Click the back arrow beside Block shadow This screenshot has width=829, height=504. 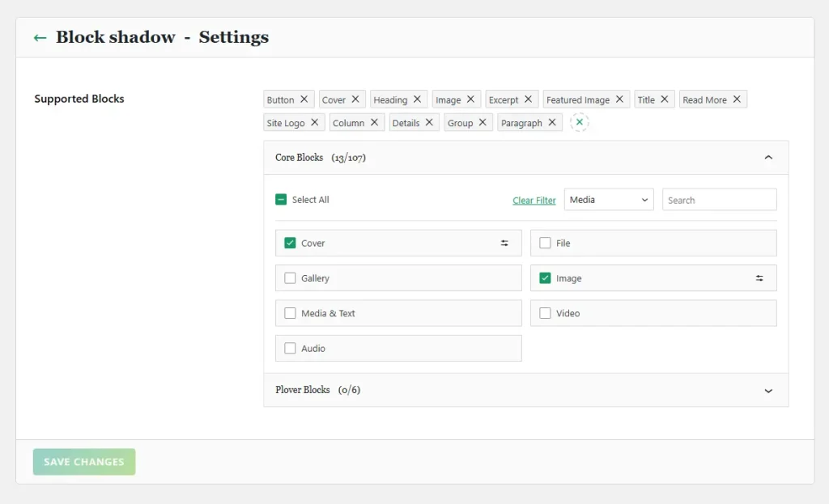click(40, 37)
